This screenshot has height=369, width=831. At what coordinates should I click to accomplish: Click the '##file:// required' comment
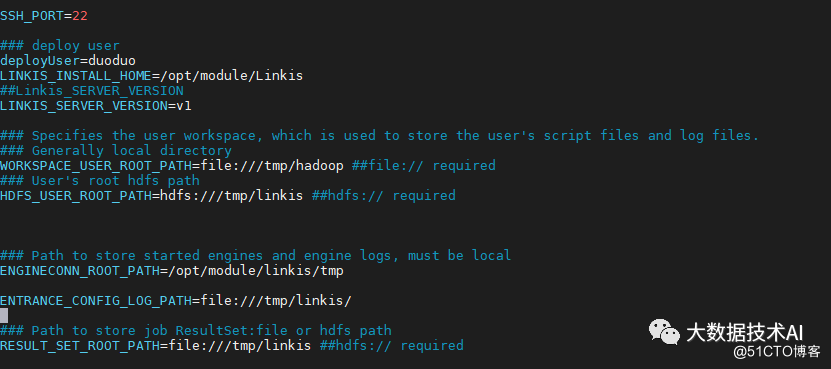coord(423,165)
